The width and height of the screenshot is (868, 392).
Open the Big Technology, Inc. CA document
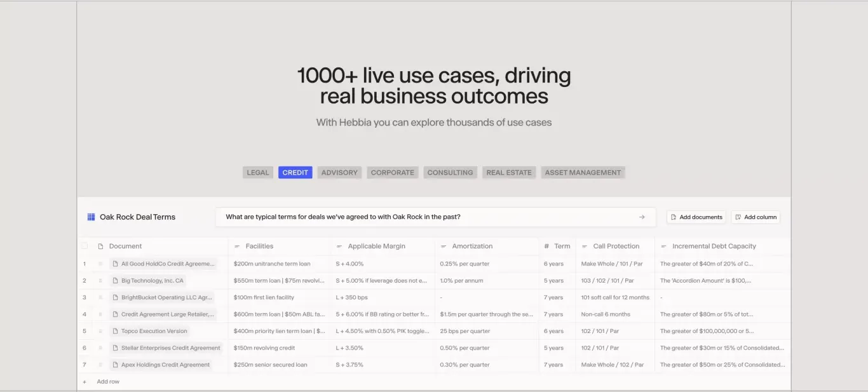point(148,281)
